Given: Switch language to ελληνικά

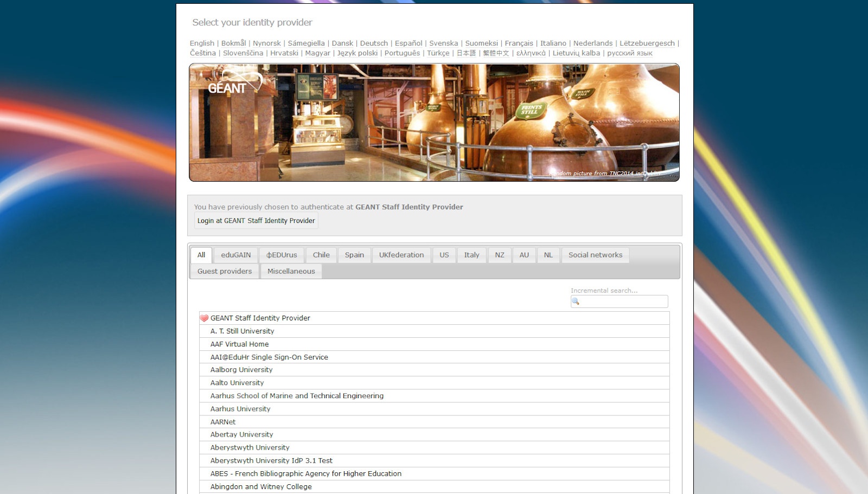Looking at the screenshot, I should pos(531,53).
